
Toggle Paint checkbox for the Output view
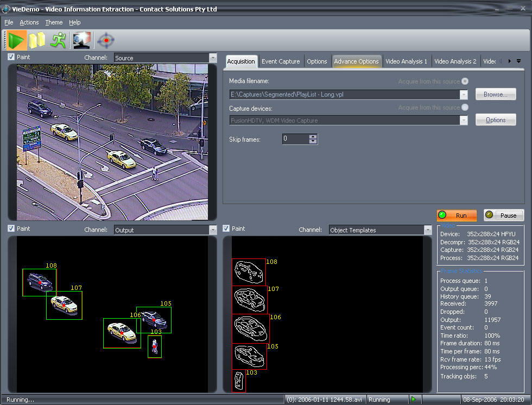click(11, 229)
